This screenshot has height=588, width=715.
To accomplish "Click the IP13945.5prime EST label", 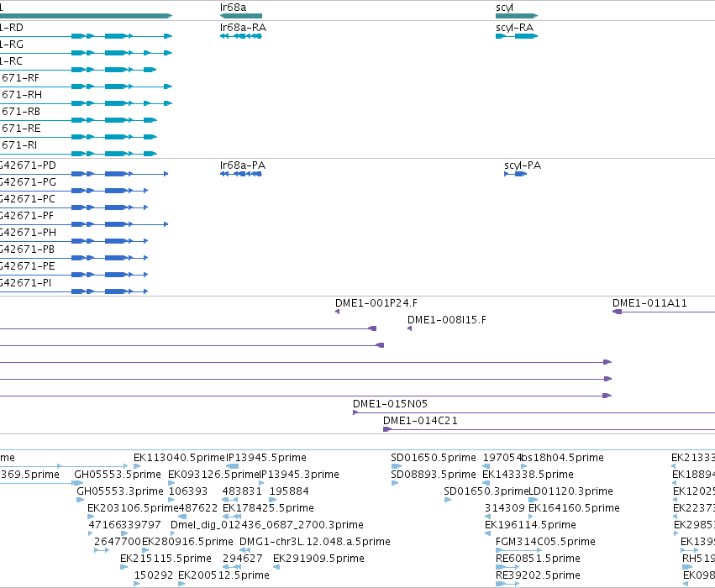I will [x=266, y=458].
